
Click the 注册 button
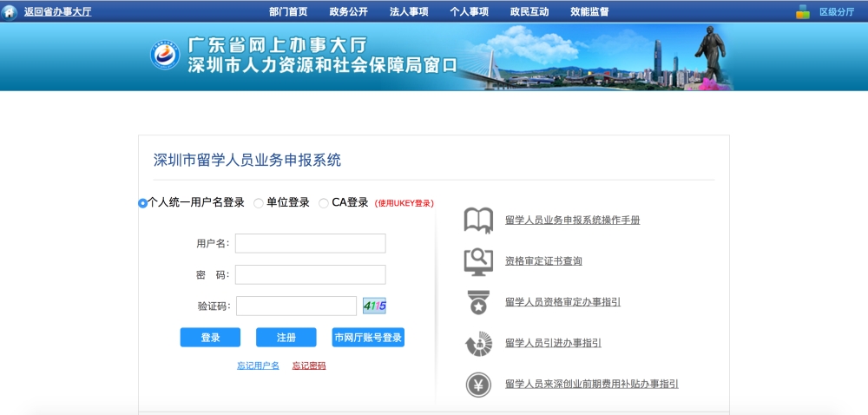click(286, 338)
